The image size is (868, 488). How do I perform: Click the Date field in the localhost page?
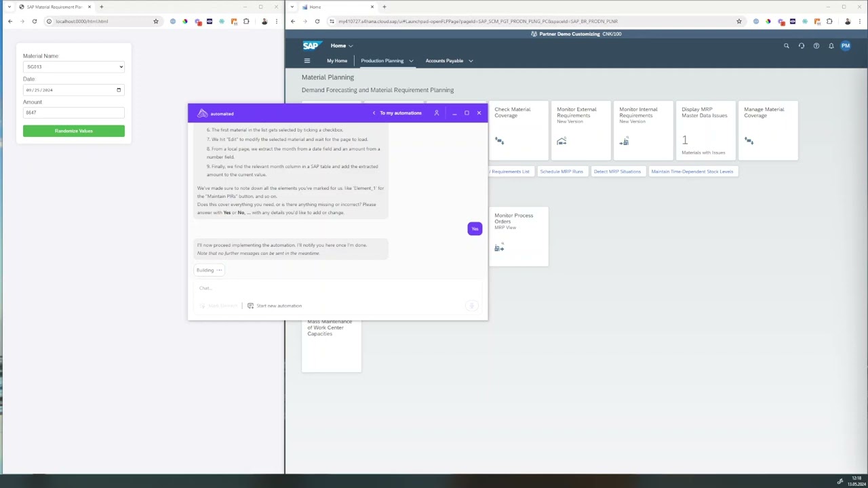coord(74,89)
